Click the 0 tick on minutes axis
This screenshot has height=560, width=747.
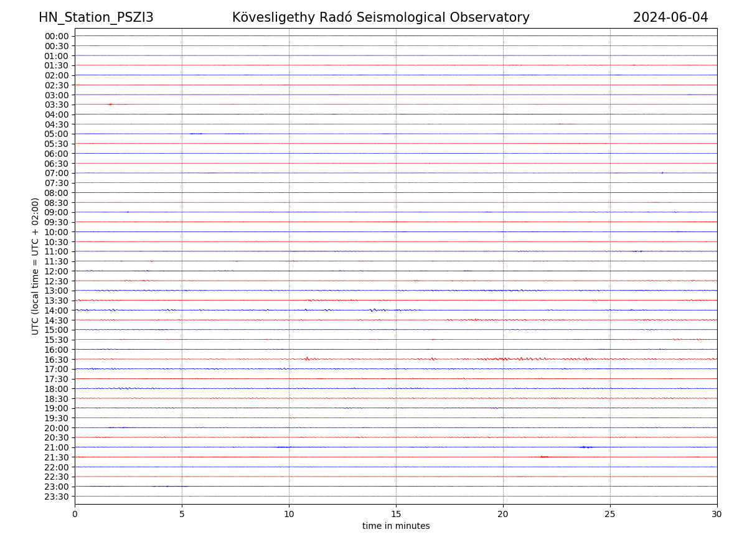pos(75,515)
